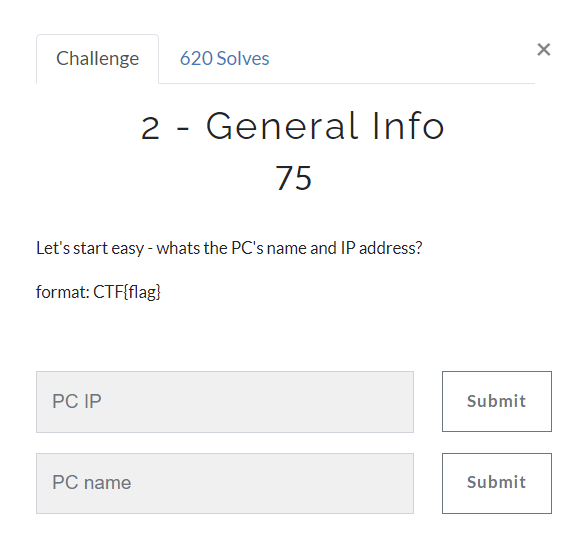Image resolution: width=584 pixels, height=556 pixels.
Task: Click Submit beside the PC IP field
Action: [496, 401]
